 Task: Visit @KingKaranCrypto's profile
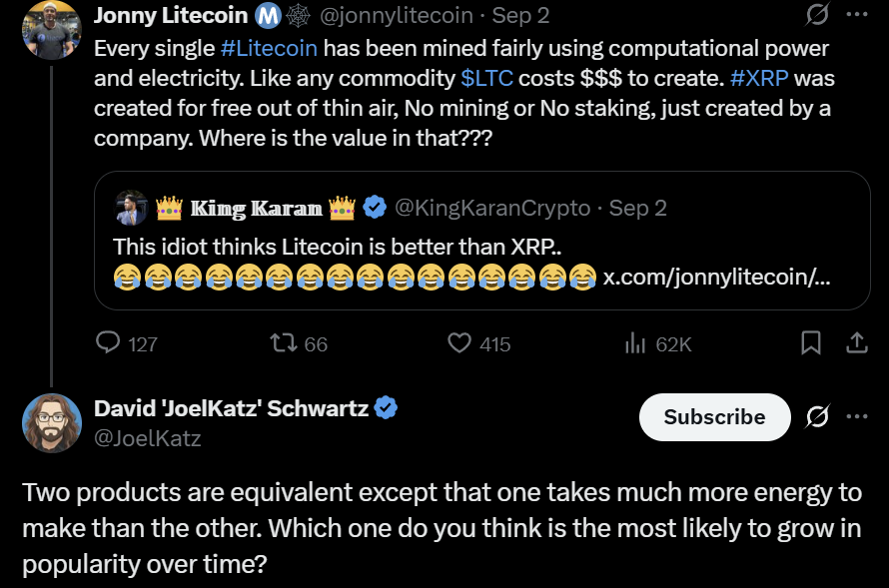click(x=490, y=207)
